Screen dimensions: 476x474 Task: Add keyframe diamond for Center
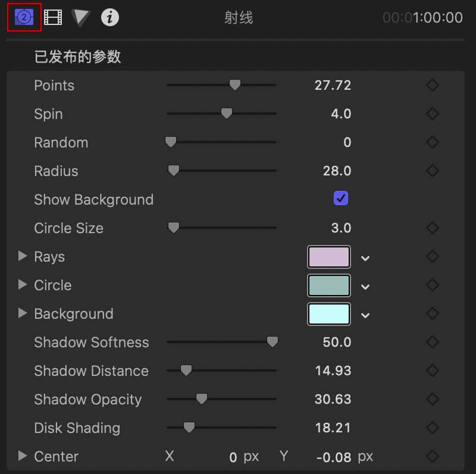point(433,457)
